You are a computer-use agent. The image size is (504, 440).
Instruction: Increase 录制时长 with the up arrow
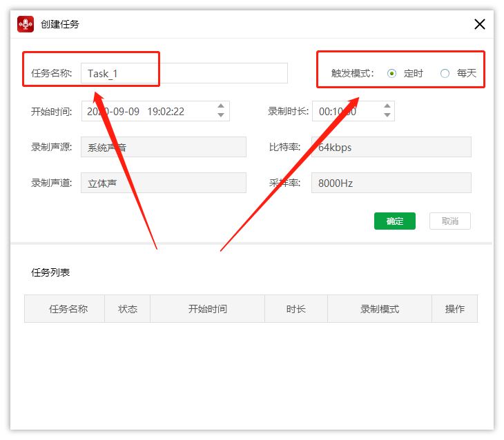[387, 107]
